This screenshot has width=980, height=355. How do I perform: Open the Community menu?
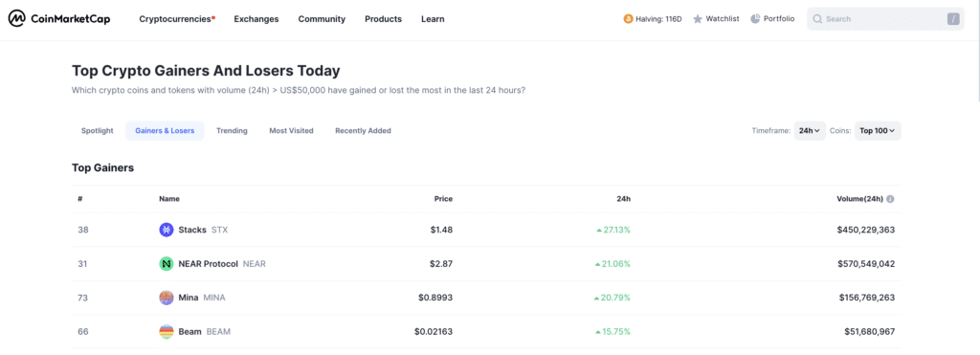coord(322,19)
